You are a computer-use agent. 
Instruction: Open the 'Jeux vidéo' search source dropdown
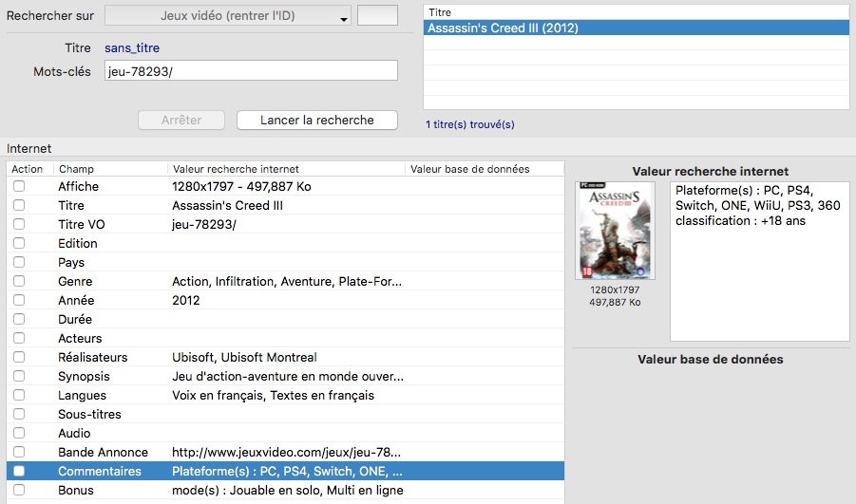227,16
